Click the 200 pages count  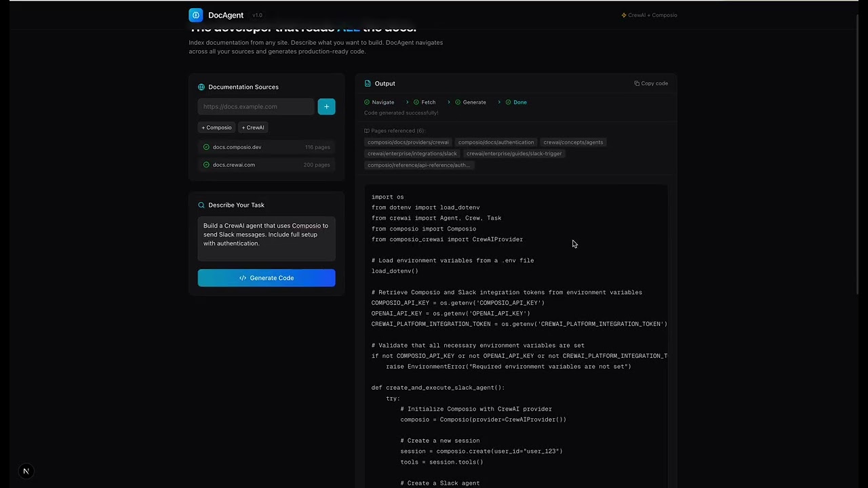[x=317, y=165]
